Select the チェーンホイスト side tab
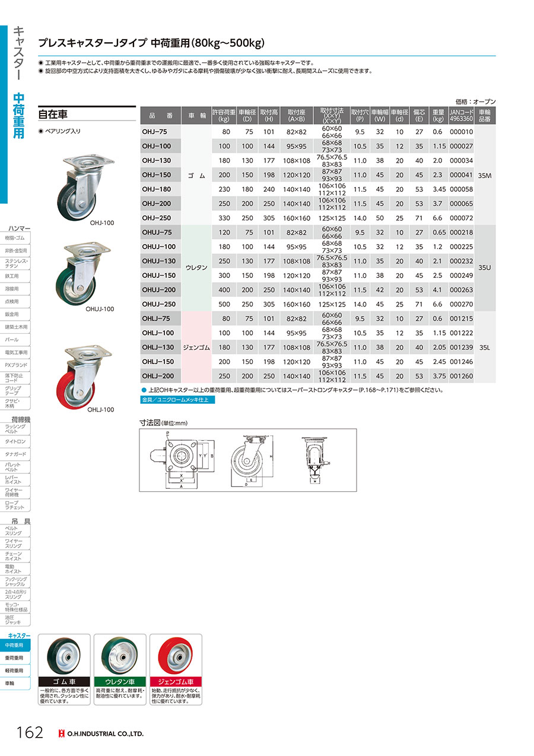 tap(15, 556)
